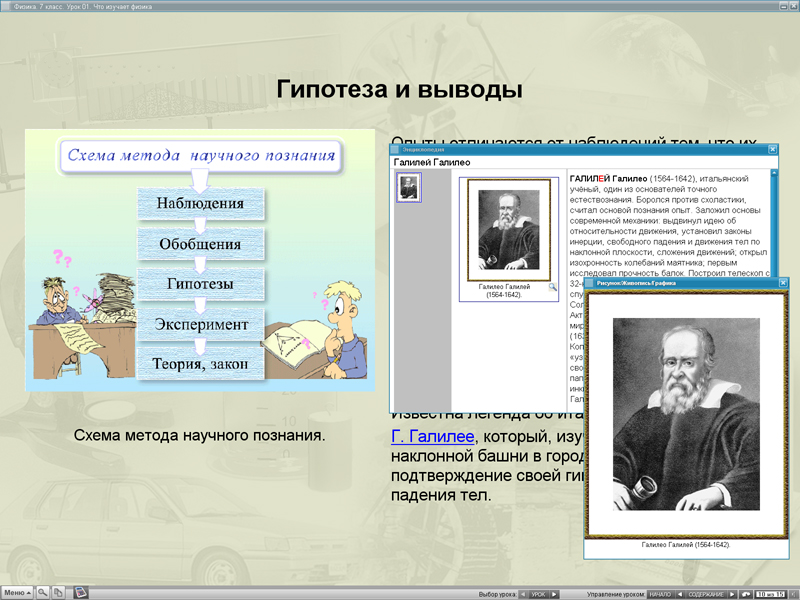The height and width of the screenshot is (600, 800).
Task: Click the magnifier icon beside Galileo's portrait
Action: (x=551, y=286)
